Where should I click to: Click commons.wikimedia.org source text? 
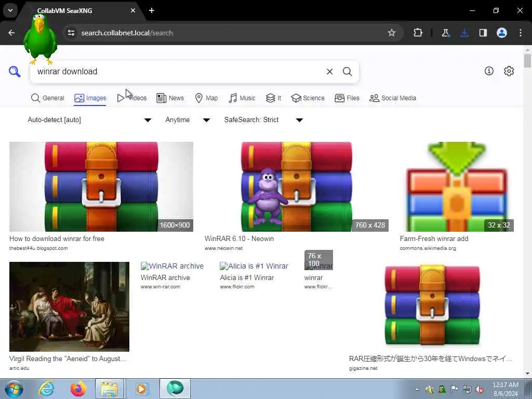pyautogui.click(x=428, y=248)
